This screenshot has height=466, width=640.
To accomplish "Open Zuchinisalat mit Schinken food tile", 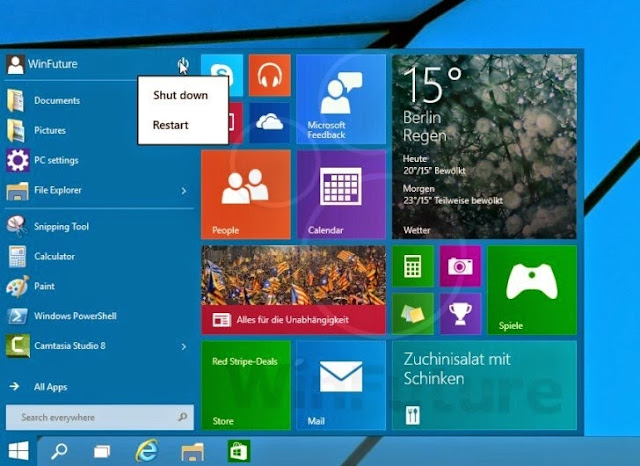I will tap(484, 385).
